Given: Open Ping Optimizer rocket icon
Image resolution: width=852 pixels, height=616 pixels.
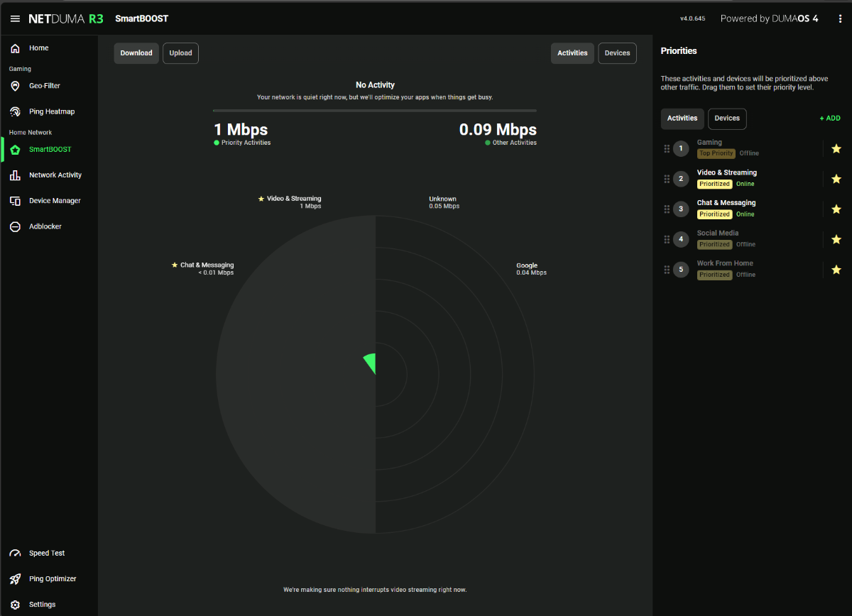Looking at the screenshot, I should click(x=15, y=579).
